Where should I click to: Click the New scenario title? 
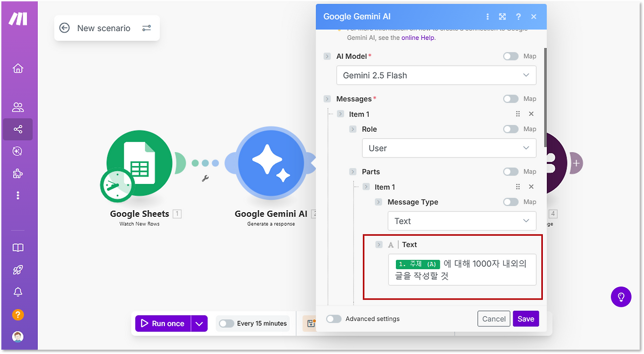pos(104,28)
